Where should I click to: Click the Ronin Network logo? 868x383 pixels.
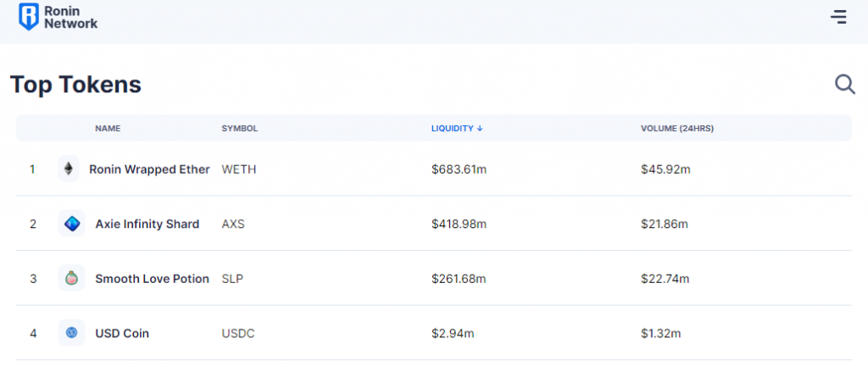pyautogui.click(x=58, y=17)
